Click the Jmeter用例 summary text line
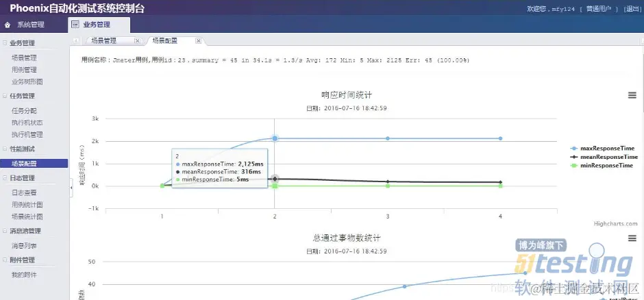 [x=275, y=60]
